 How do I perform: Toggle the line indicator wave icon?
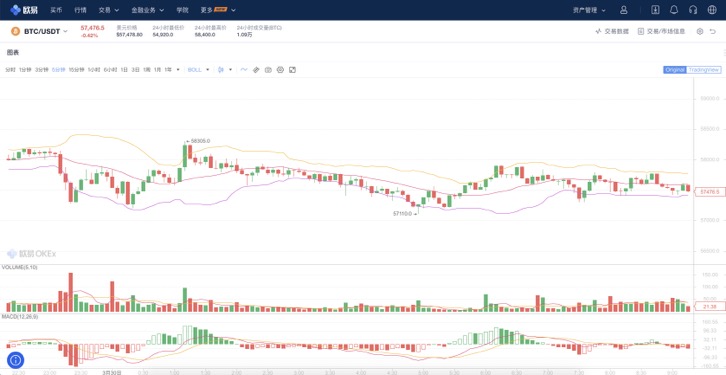(244, 70)
